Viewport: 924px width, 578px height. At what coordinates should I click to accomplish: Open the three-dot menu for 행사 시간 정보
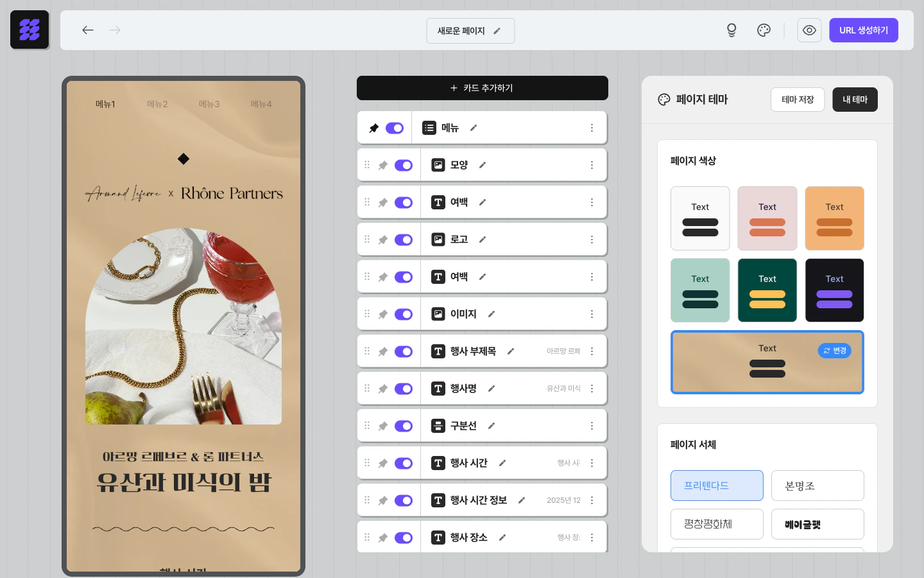[x=592, y=500]
